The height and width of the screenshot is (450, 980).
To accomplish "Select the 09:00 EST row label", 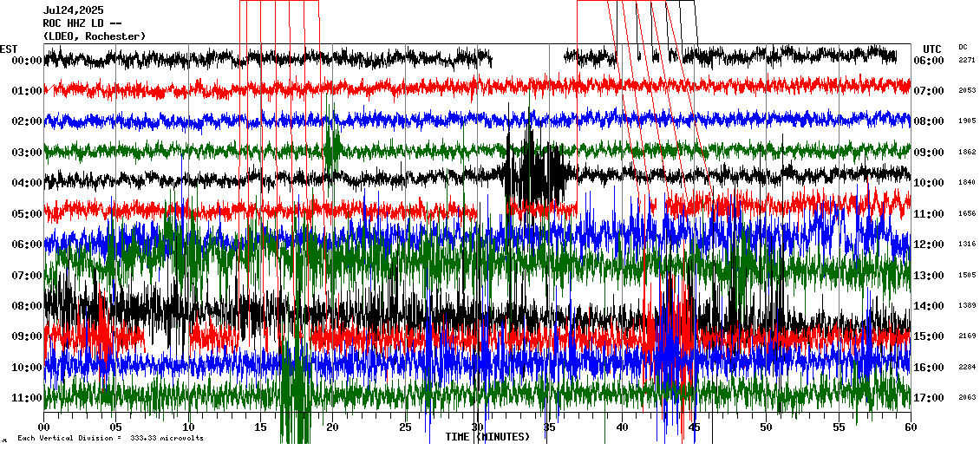I will point(27,336).
